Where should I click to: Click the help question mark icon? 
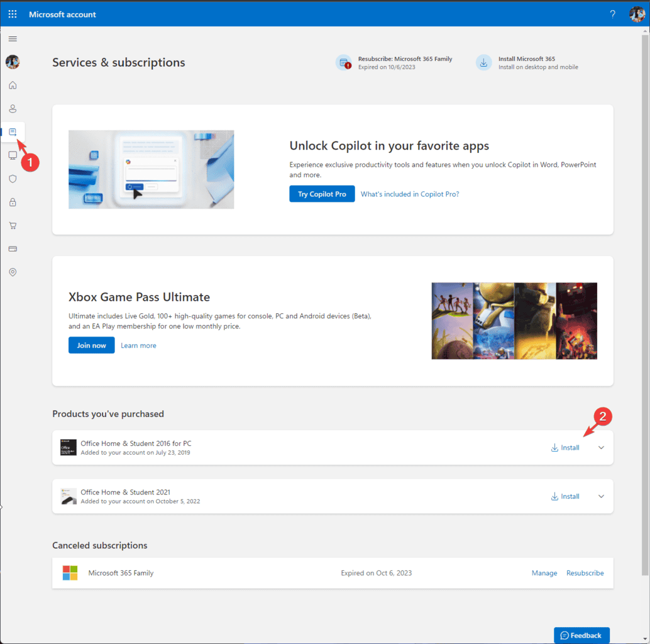(613, 14)
